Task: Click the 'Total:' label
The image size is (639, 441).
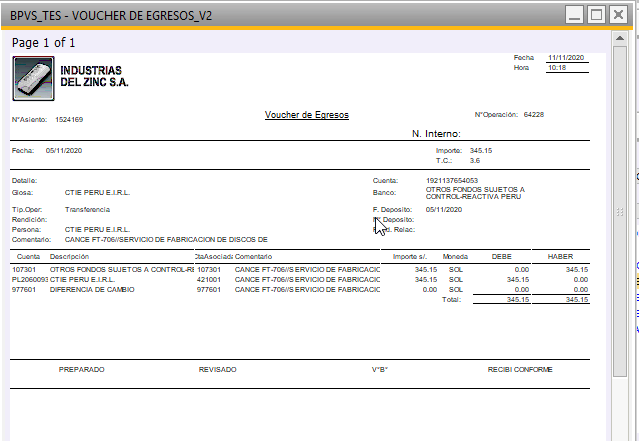Action: pos(452,300)
